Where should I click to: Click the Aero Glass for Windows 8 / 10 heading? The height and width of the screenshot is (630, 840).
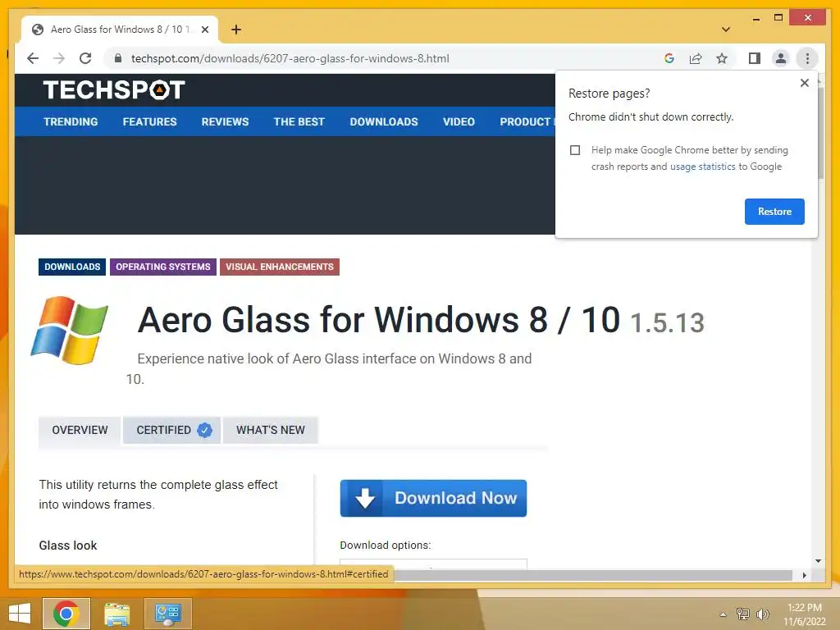coord(379,320)
